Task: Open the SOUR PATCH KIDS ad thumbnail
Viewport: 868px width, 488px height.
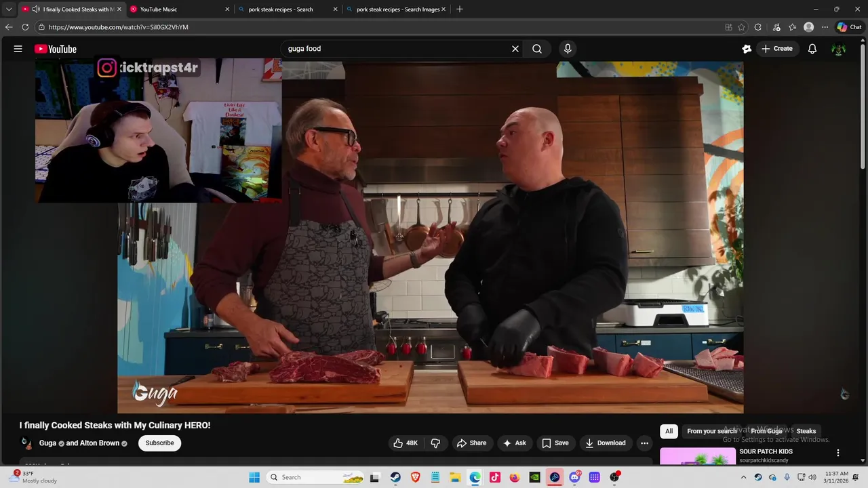Action: pyautogui.click(x=698, y=456)
